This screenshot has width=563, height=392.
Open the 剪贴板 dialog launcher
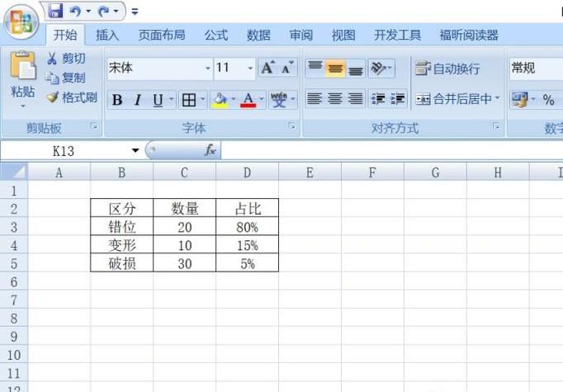pos(94,126)
